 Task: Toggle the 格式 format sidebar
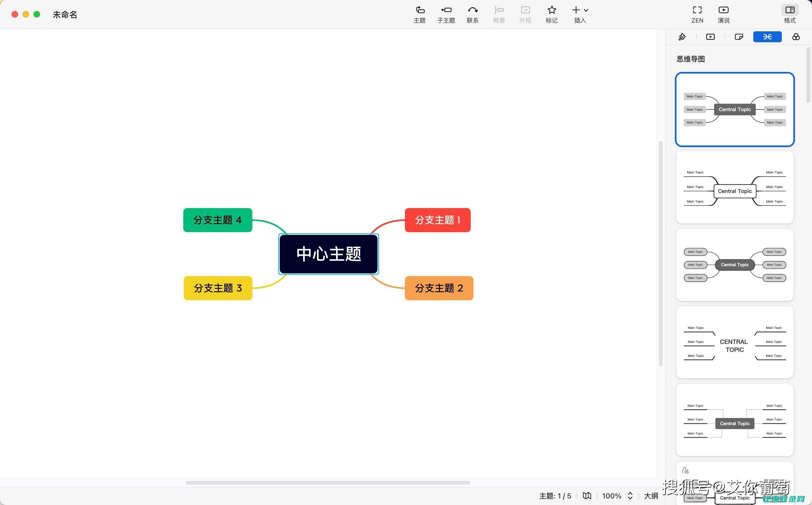[790, 14]
